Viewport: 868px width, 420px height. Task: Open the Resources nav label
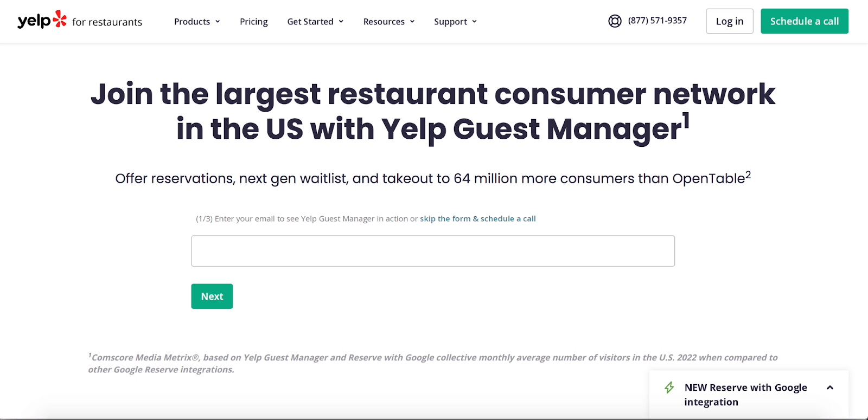pyautogui.click(x=384, y=22)
